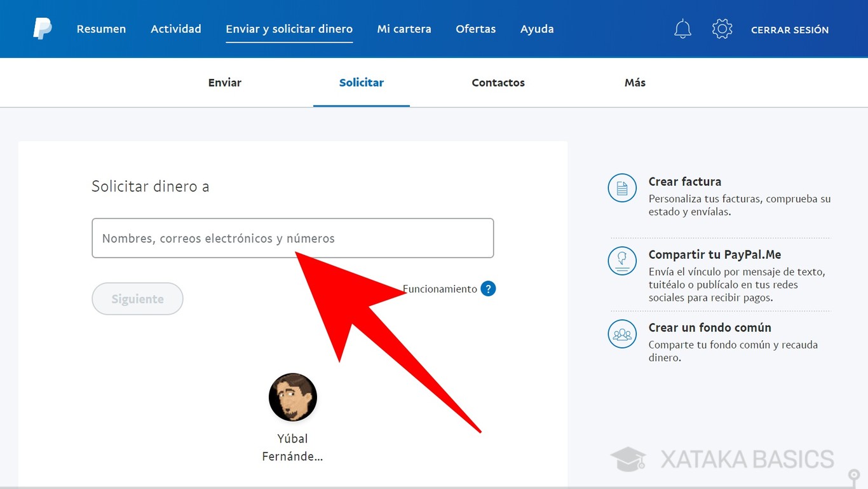Click the 'Solicitar dinero a' heading
868x489 pixels.
tap(151, 186)
